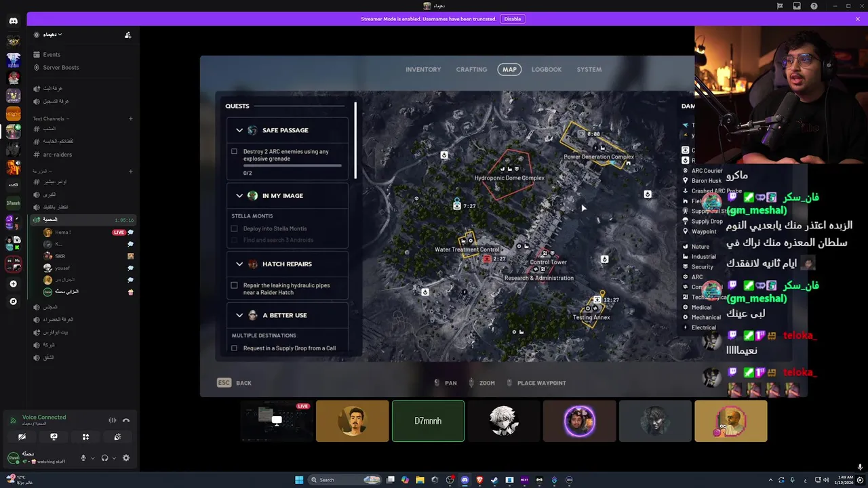The image size is (868, 488).
Task: Mute microphone in user panel
Action: pyautogui.click(x=83, y=458)
